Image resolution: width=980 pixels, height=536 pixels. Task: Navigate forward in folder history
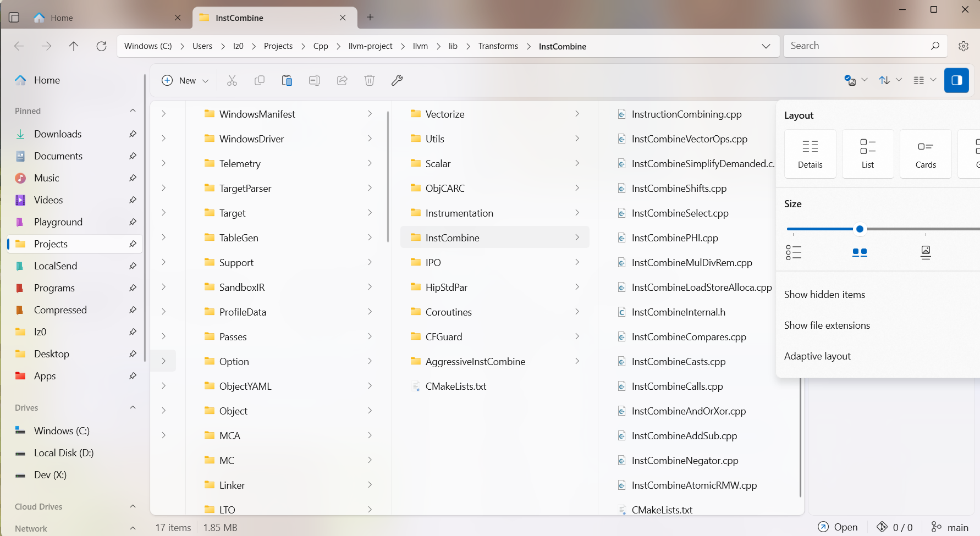click(47, 46)
